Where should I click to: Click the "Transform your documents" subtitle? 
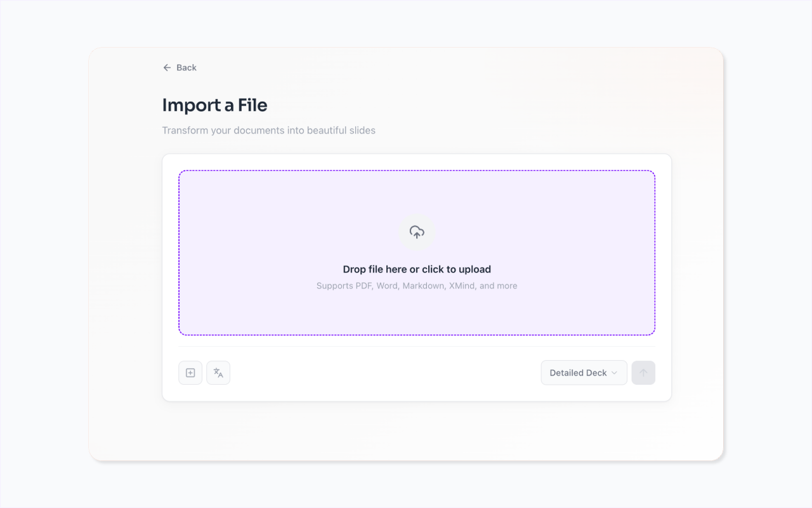tap(268, 130)
